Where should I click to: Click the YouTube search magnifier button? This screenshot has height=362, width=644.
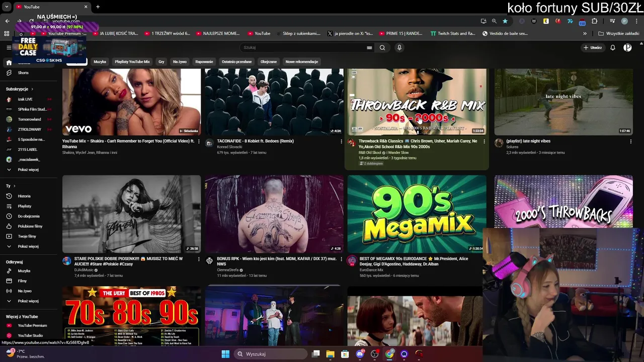(x=382, y=48)
